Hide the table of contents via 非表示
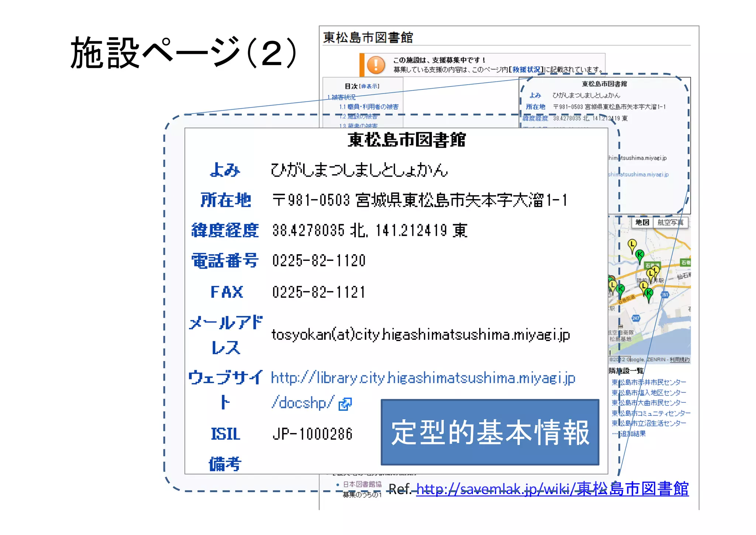Image resolution: width=756 pixels, height=535 pixels. pyautogui.click(x=370, y=86)
